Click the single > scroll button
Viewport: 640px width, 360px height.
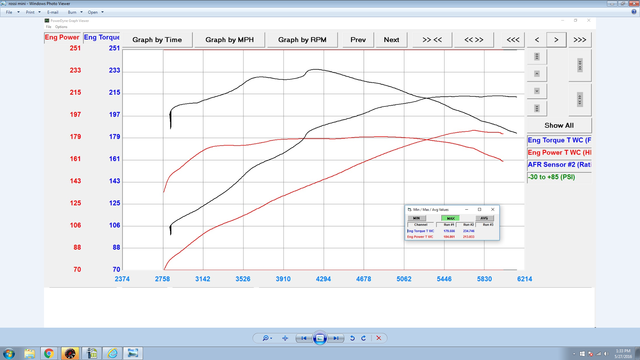tap(556, 40)
